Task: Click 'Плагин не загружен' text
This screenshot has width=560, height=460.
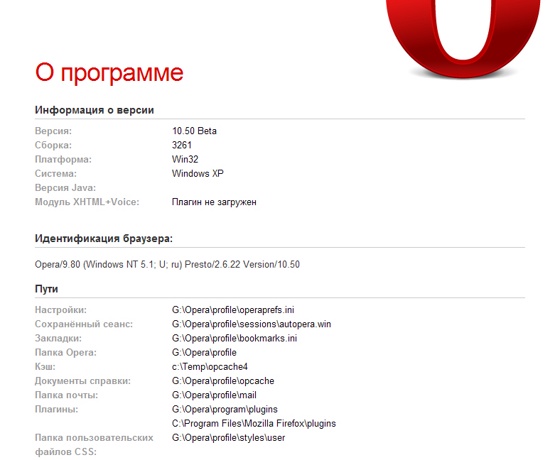Action: point(214,202)
